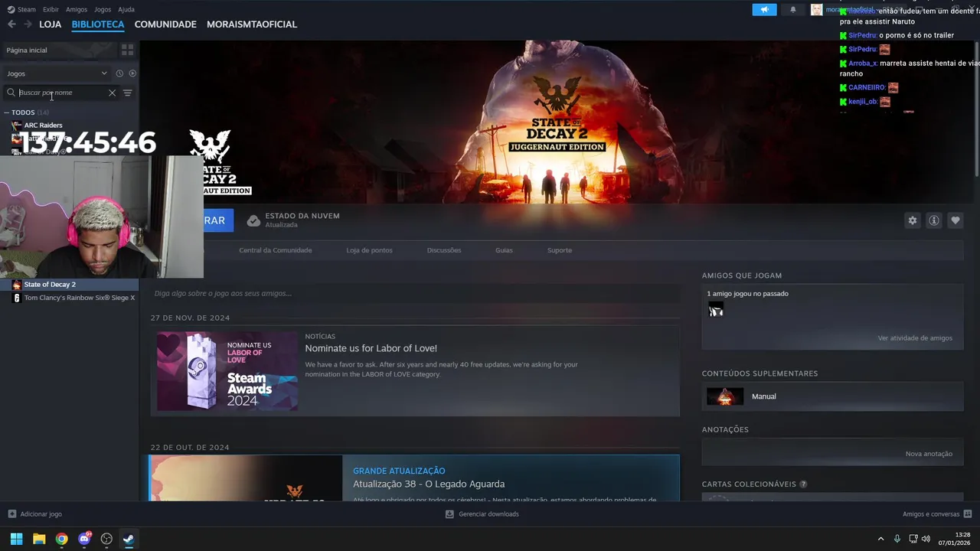
Task: Click the ARC Raiders list icon
Action: pos(17,125)
